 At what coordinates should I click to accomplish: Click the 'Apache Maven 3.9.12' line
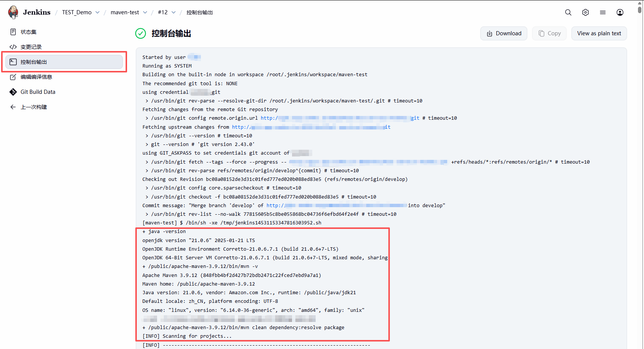pyautogui.click(x=232, y=275)
